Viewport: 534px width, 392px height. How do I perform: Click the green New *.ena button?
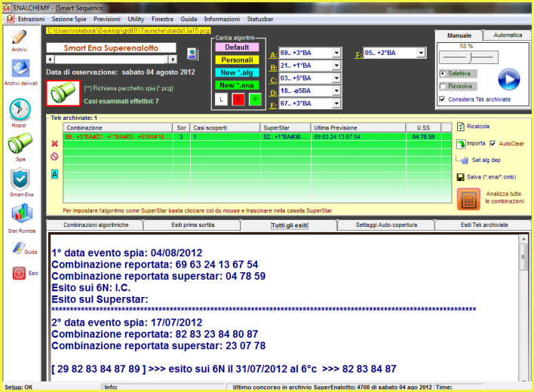pos(237,85)
